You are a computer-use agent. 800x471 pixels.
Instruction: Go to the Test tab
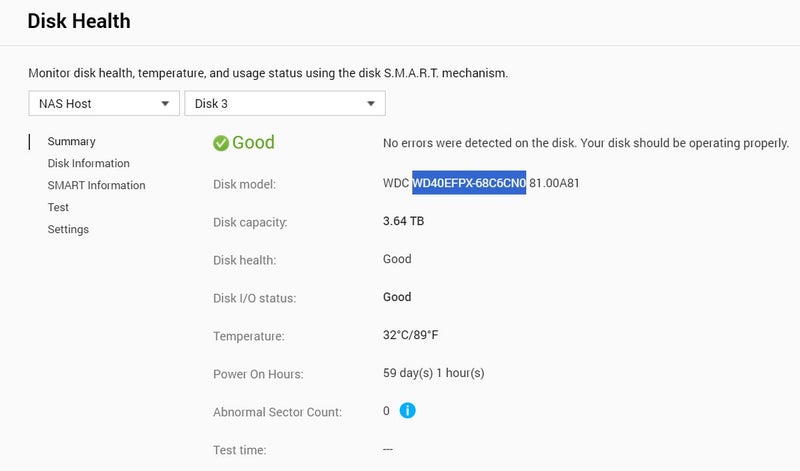pos(58,208)
